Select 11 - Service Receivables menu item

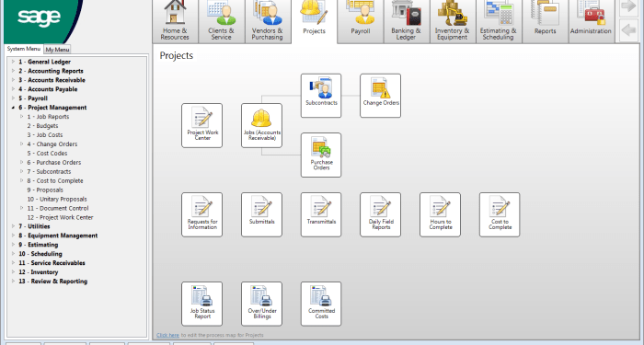(x=52, y=263)
